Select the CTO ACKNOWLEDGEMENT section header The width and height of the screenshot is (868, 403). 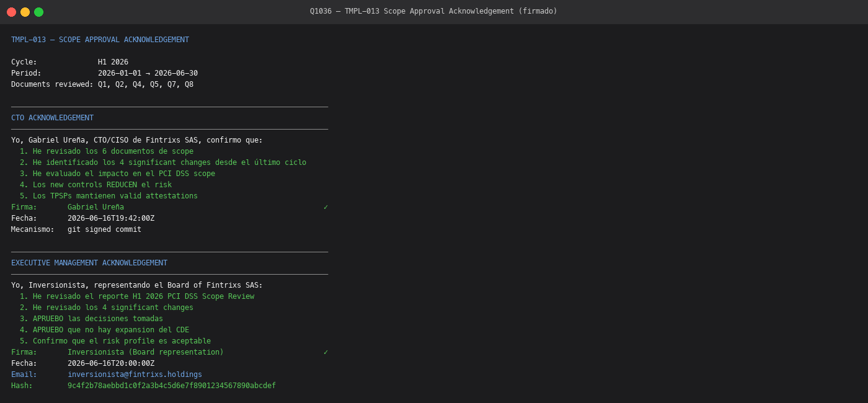point(52,118)
